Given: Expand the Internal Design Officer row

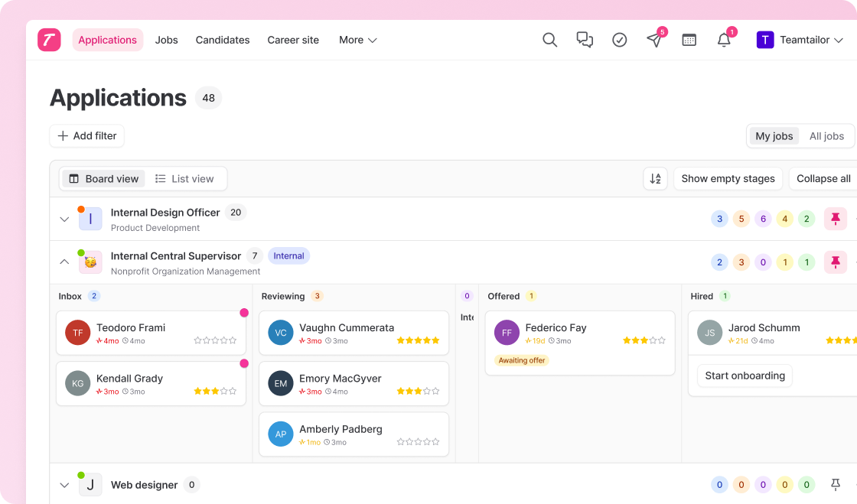Looking at the screenshot, I should 64,219.
